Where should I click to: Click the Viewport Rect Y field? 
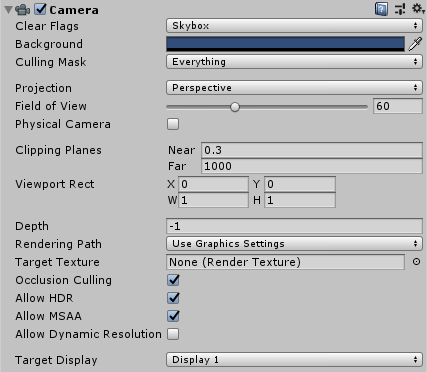tap(300, 184)
